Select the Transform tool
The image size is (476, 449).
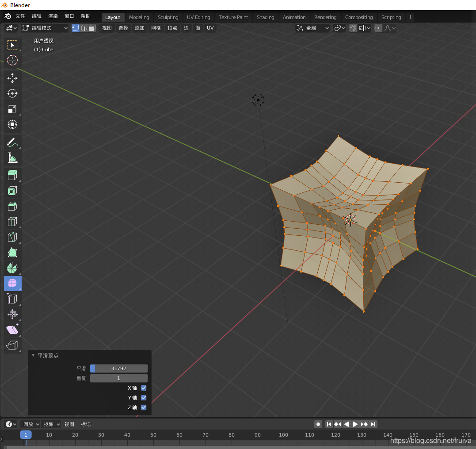point(12,124)
